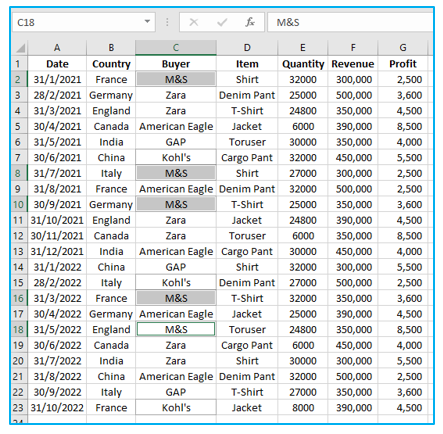The image size is (443, 434).
Task: Select the M&S cell in row 8
Action: 176,173
